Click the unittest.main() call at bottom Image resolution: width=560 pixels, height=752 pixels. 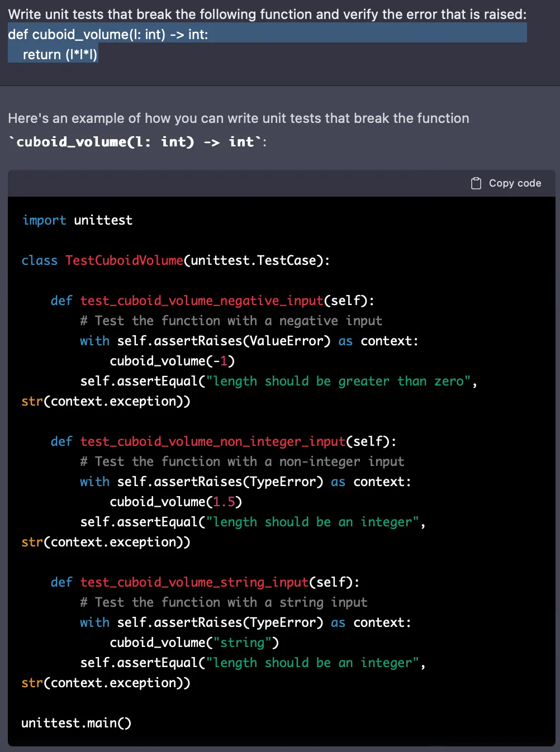76,723
